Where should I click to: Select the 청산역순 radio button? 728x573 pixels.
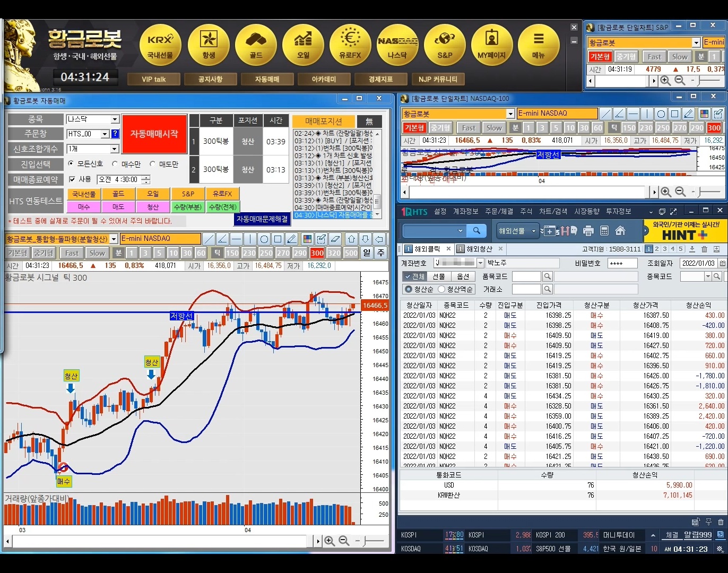click(441, 289)
